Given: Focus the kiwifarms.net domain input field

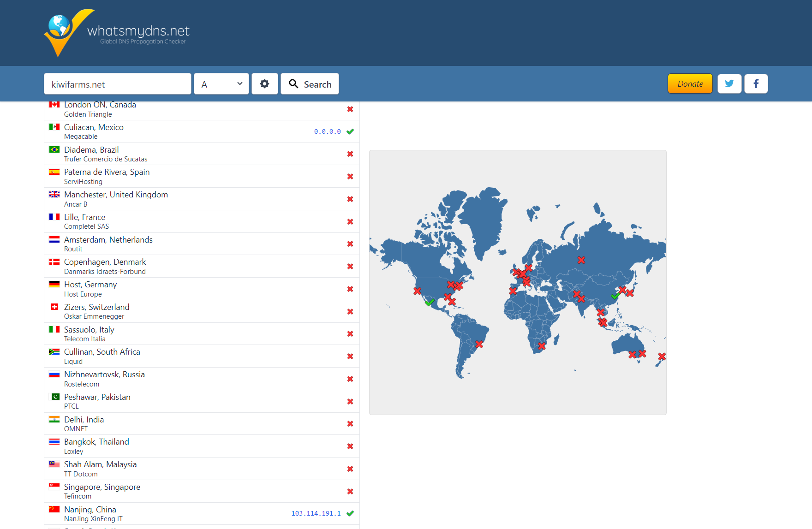Looking at the screenshot, I should coord(118,84).
